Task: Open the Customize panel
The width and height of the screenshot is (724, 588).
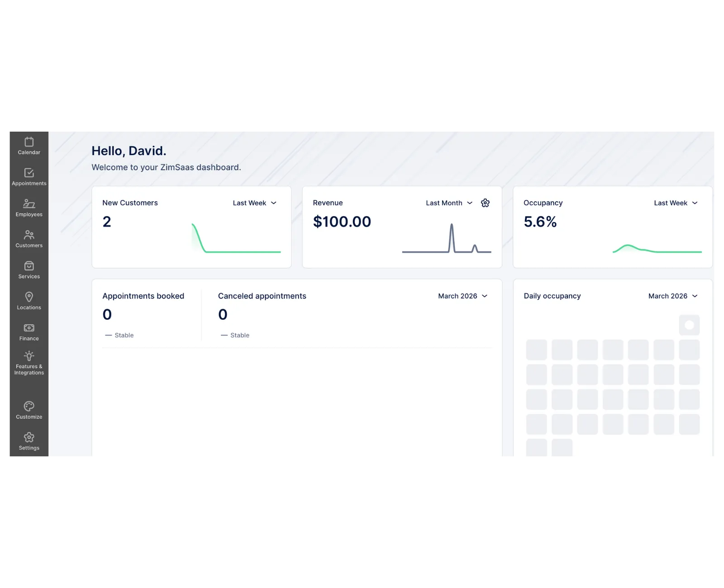Action: 29,410
